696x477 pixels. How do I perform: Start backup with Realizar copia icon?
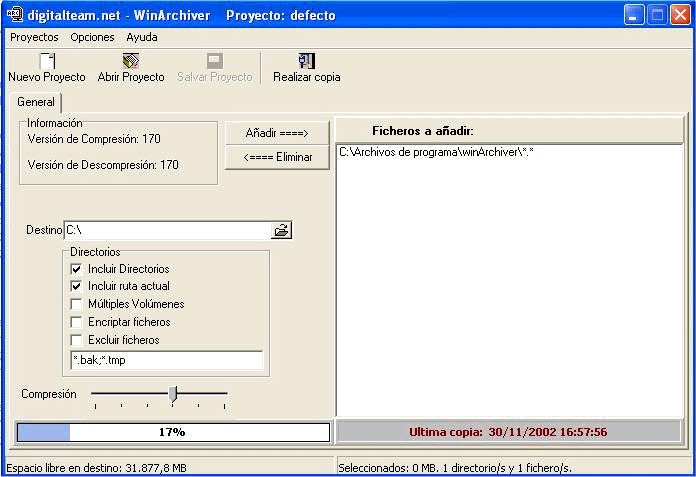pos(306,61)
